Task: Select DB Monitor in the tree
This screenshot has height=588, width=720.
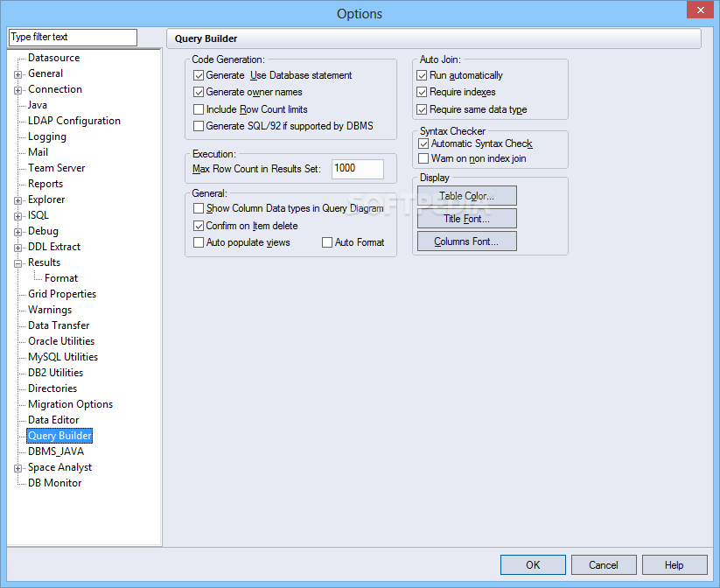Action: pos(54,483)
